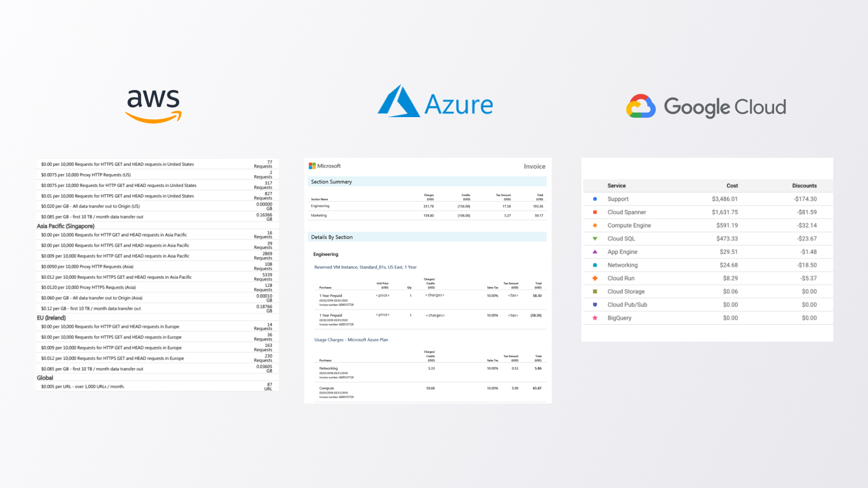Click the Invoice title on Microsoft bill
Screen dimensions: 868x488
pos(534,166)
